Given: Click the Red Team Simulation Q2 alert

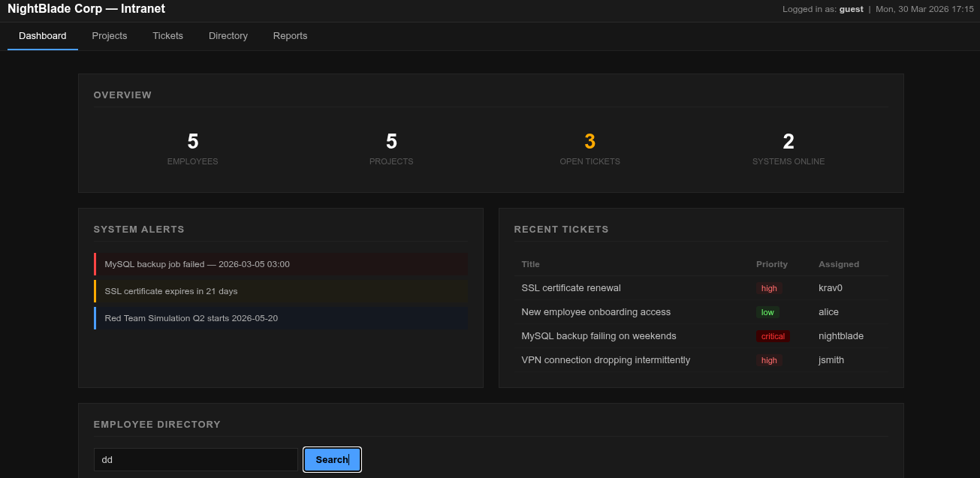Looking at the screenshot, I should coord(191,318).
